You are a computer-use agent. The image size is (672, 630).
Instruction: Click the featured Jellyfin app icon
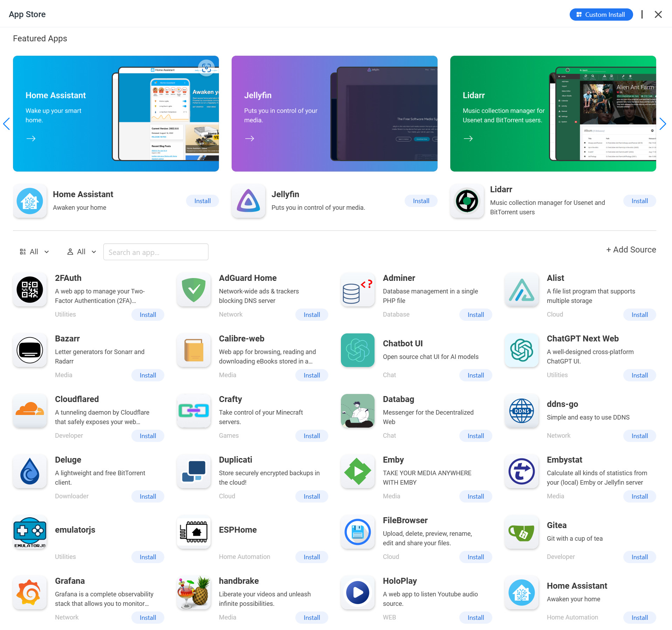click(x=248, y=201)
